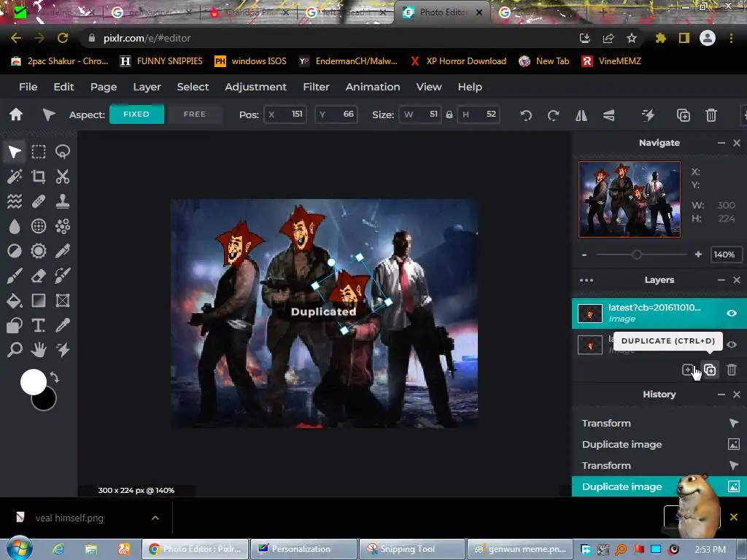This screenshot has height=560, width=747.
Task: Select the Clone stamp tool
Action: tap(63, 201)
